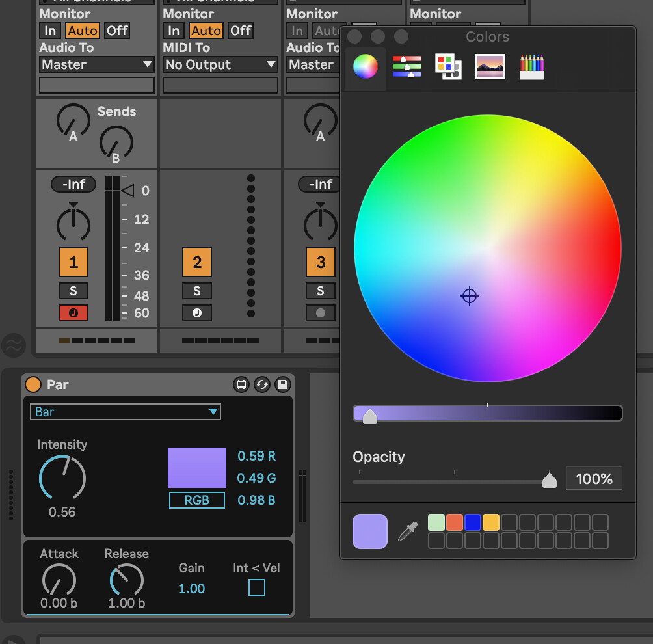Click the Par device hot-swap preset icon
The height and width of the screenshot is (644, 653).
coord(262,384)
